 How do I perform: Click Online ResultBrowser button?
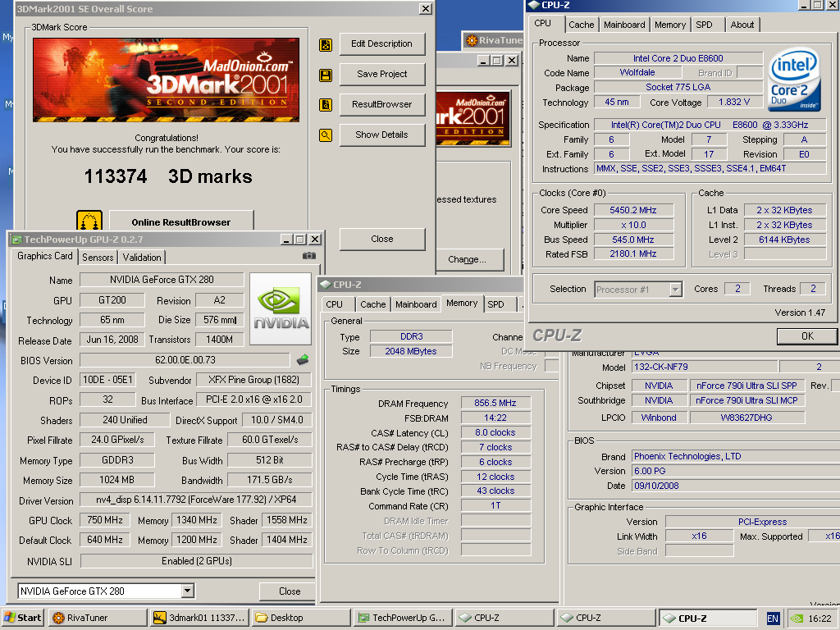coord(181,221)
